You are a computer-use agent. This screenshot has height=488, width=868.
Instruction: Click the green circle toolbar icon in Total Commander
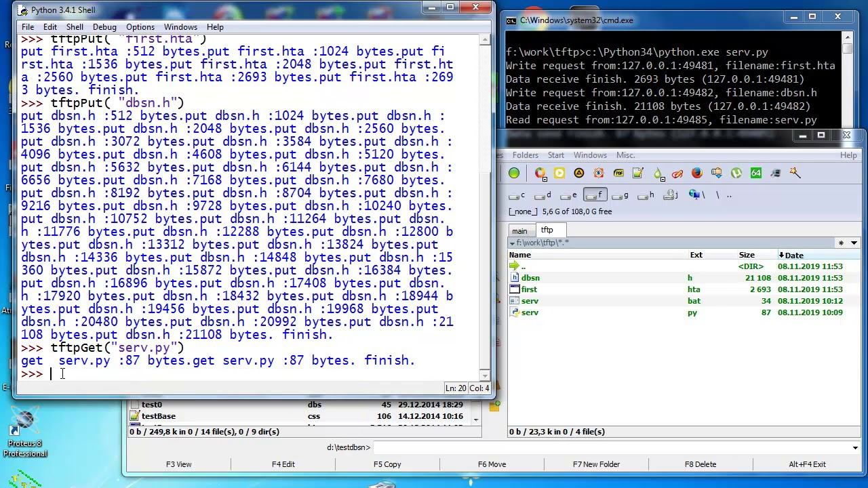[514, 174]
